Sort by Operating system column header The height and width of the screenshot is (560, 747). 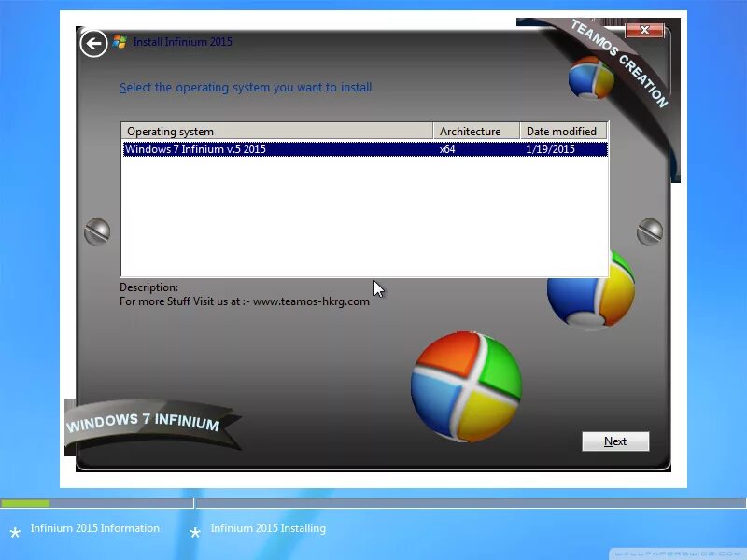[276, 131]
